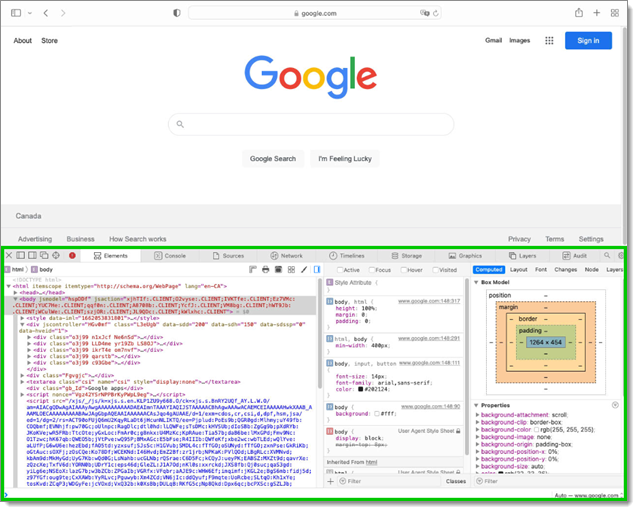Click the Safari share icon
This screenshot has width=638, height=512.
pos(579,13)
